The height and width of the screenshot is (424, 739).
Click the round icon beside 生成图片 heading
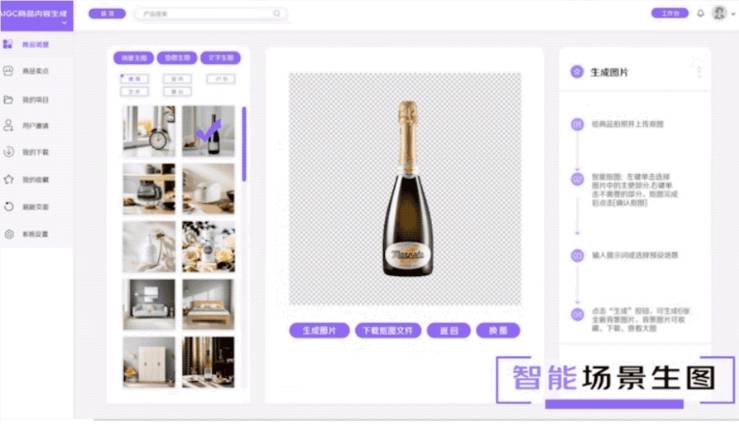coord(577,72)
